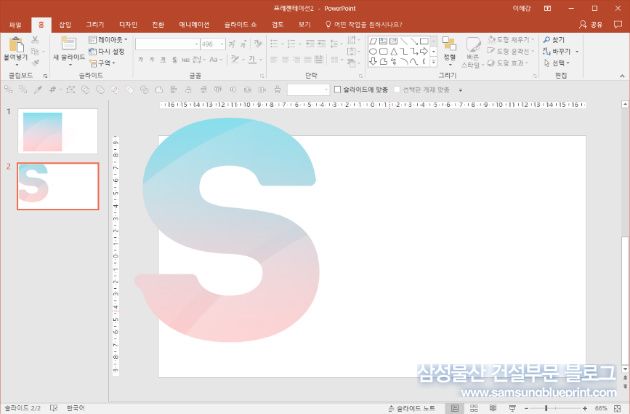
Task: Click the zoom slider handle
Action: pyautogui.click(x=546, y=408)
